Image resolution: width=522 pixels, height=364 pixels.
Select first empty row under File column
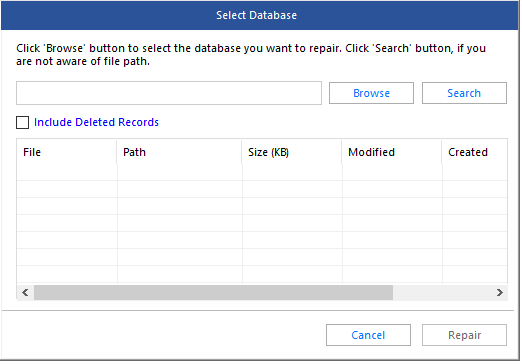pyautogui.click(x=67, y=172)
